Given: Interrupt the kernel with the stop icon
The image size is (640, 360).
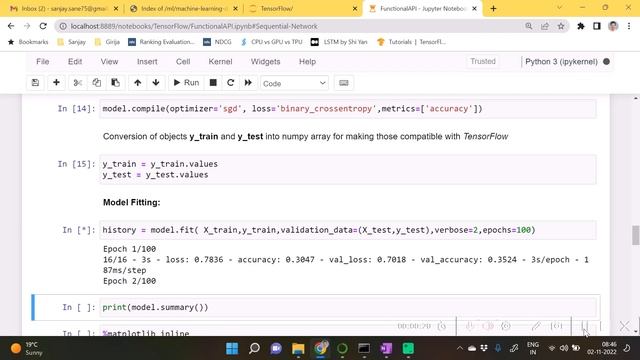Looking at the screenshot, I should click(x=213, y=83).
